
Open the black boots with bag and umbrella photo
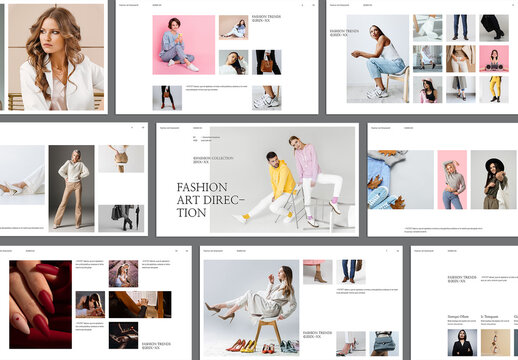(121, 218)
